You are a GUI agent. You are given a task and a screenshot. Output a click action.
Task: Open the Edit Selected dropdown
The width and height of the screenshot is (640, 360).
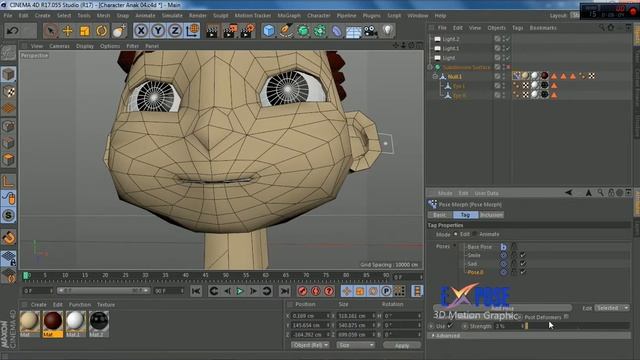point(612,308)
